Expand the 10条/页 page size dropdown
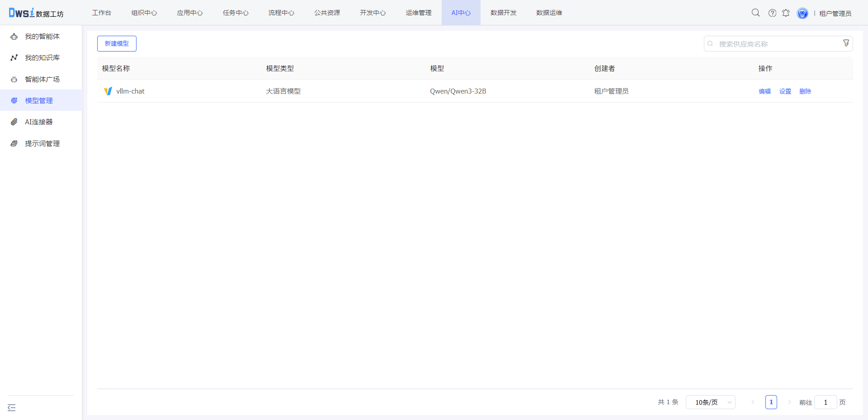 (x=710, y=402)
